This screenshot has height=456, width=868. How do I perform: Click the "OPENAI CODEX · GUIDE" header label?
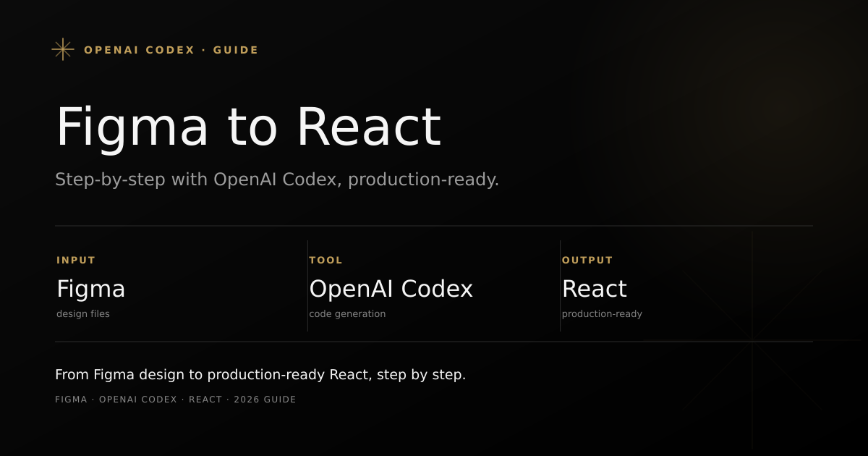tap(171, 50)
